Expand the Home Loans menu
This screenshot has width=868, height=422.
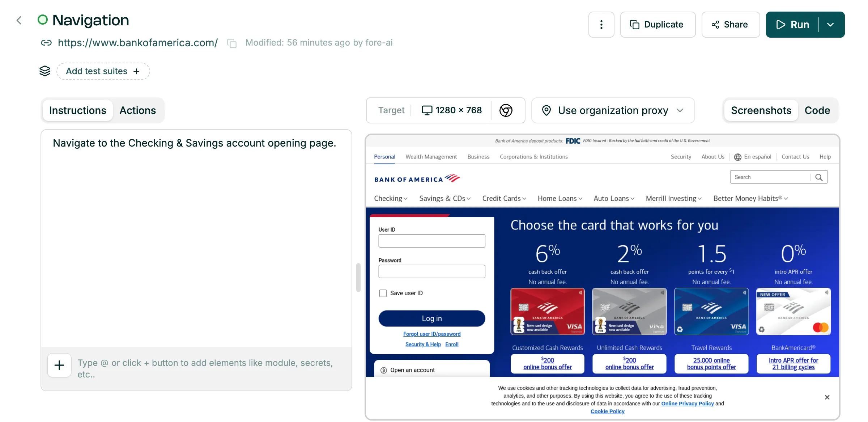click(x=560, y=198)
